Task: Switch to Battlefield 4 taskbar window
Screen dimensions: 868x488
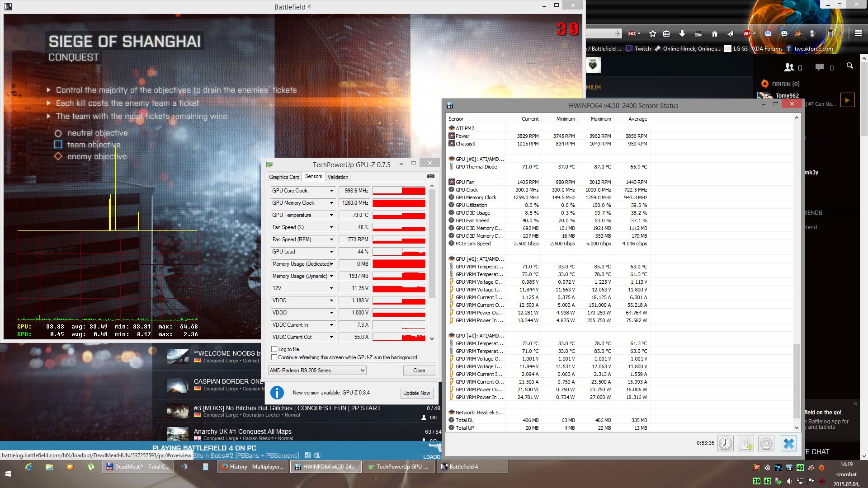Action: (x=472, y=467)
